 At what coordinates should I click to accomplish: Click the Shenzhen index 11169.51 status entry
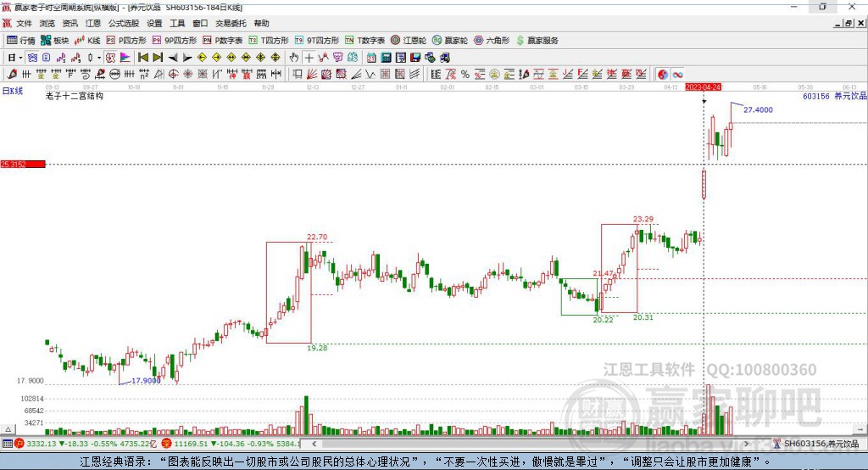(x=231, y=444)
